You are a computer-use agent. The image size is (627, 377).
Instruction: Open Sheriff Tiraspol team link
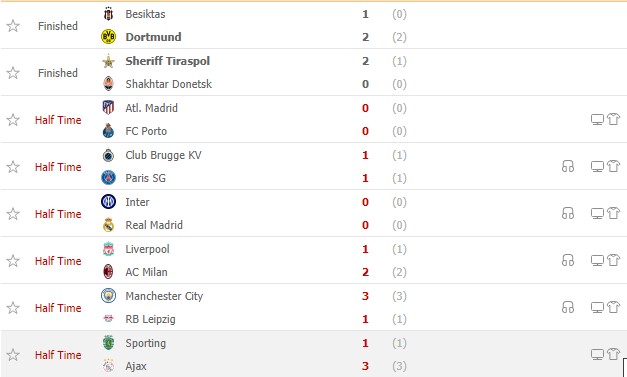click(168, 61)
